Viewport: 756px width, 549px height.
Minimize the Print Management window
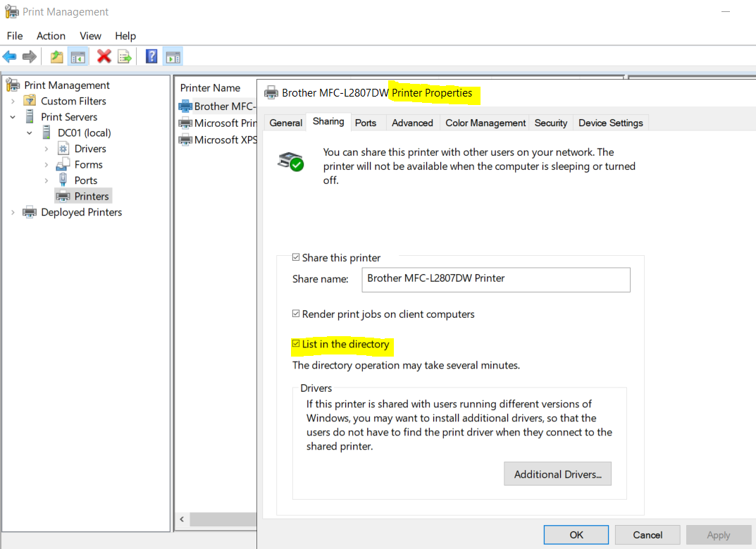[726, 11]
